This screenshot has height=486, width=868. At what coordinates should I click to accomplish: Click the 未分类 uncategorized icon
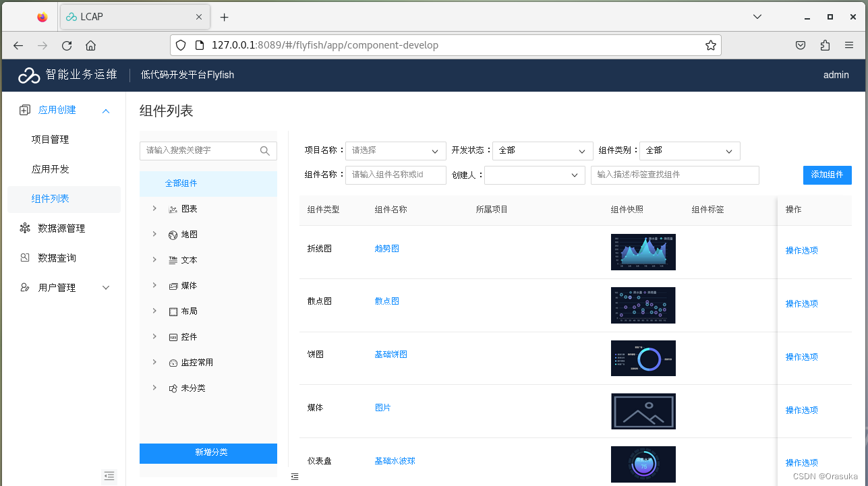click(171, 388)
